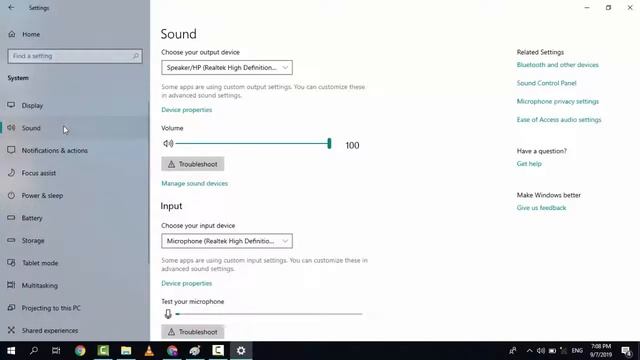
Task: Click the People icon in system tray
Action: click(513, 351)
